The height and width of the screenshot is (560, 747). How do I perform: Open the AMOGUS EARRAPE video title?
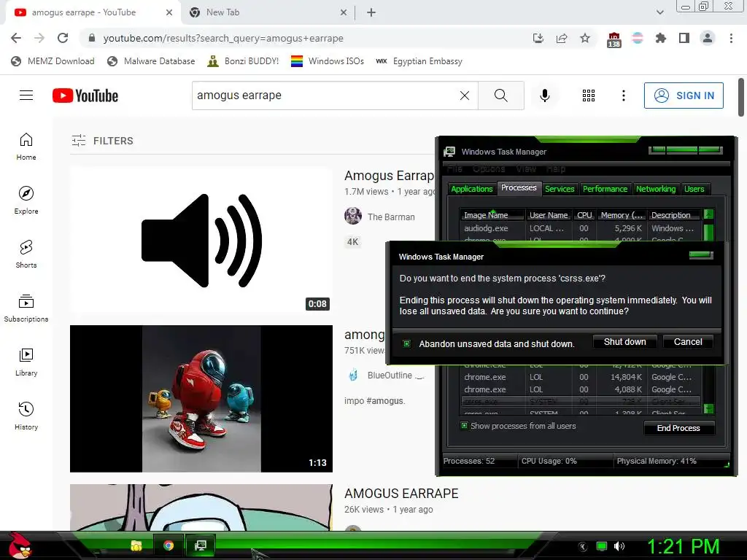401,494
